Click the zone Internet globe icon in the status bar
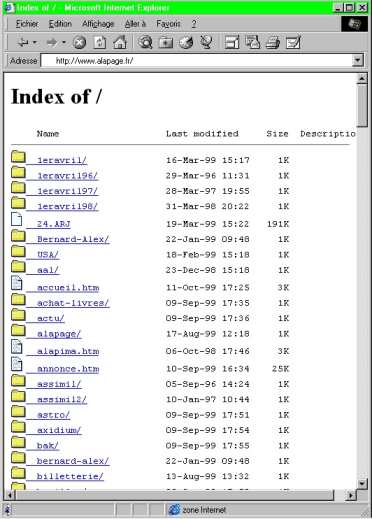Viewport: 372px width, 519px height. (174, 510)
